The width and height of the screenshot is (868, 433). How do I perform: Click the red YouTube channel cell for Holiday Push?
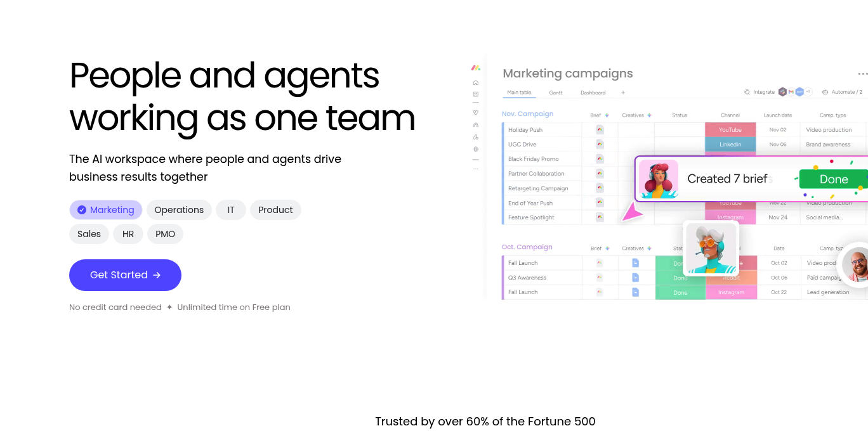pyautogui.click(x=730, y=129)
